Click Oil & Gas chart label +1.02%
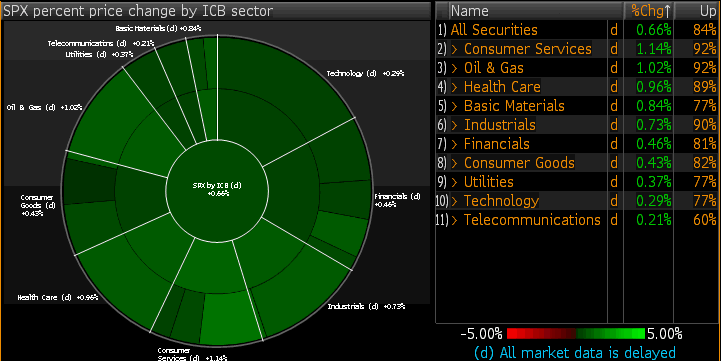The width and height of the screenshot is (721, 361). (45, 107)
